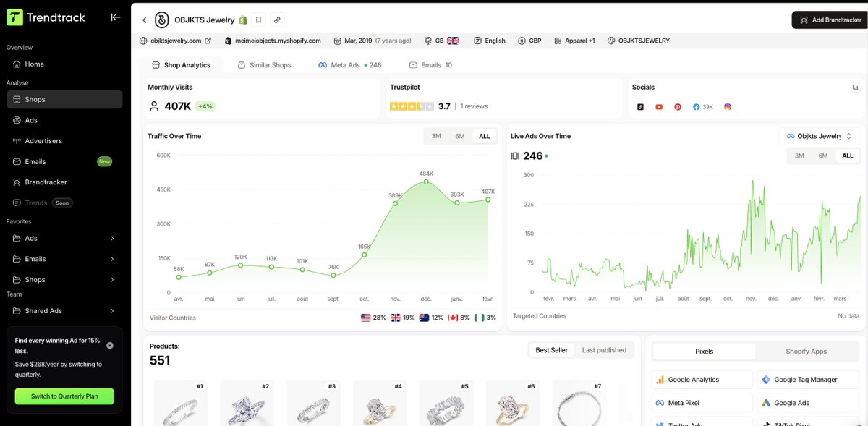This screenshot has width=868, height=426.
Task: Collapse the sidebar using the arrow icon
Action: pos(116,17)
